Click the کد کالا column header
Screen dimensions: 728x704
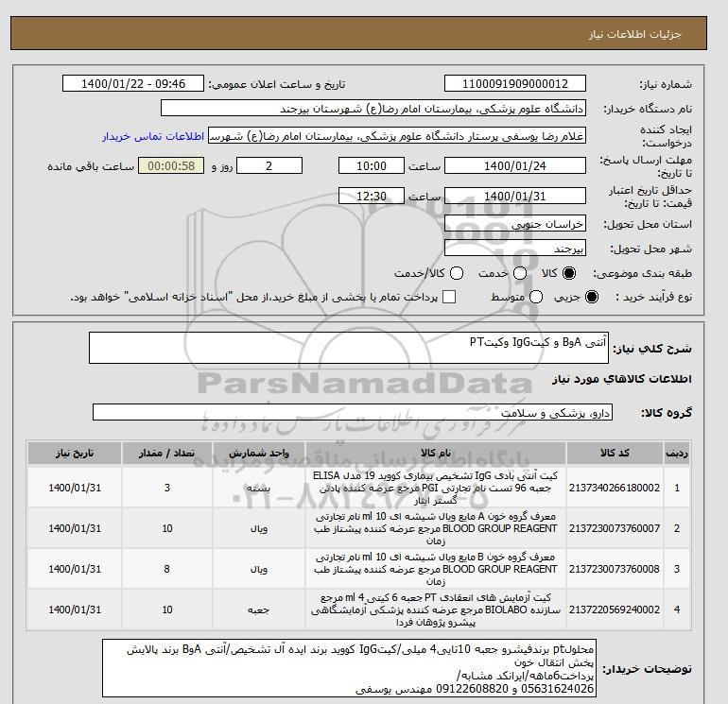click(x=615, y=453)
